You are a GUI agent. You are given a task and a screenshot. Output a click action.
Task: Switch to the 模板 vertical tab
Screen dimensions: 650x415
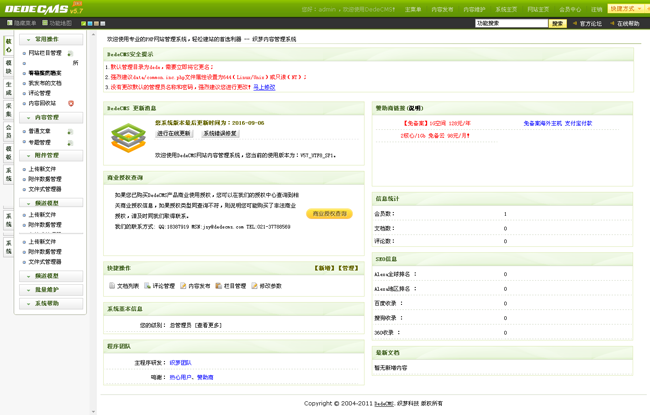[9, 153]
